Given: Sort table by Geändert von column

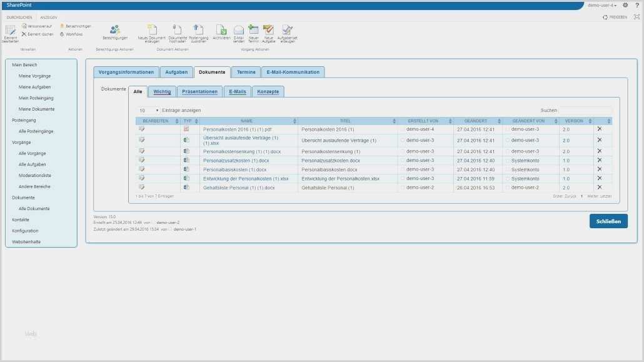Looking at the screenshot, I should 531,121.
